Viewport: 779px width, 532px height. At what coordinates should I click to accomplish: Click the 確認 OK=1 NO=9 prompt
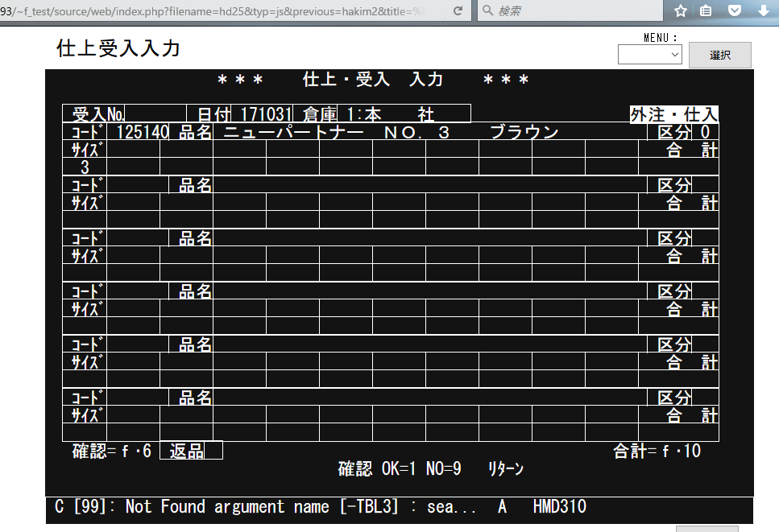pos(399,468)
